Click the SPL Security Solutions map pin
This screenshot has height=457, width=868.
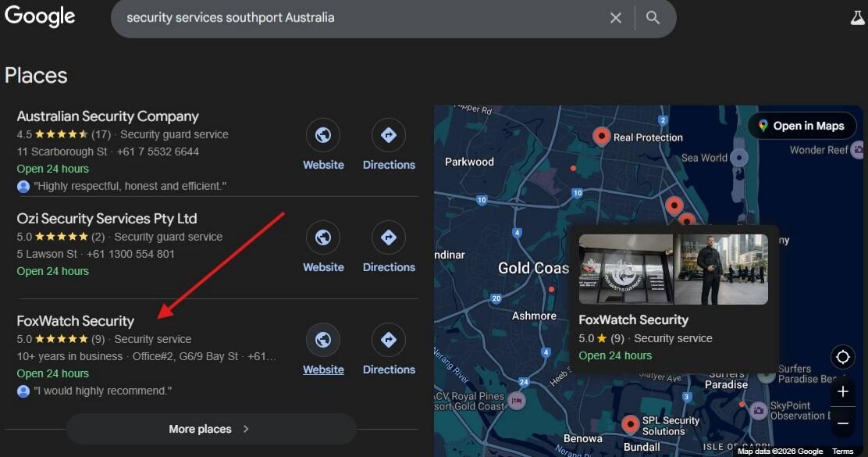(630, 424)
